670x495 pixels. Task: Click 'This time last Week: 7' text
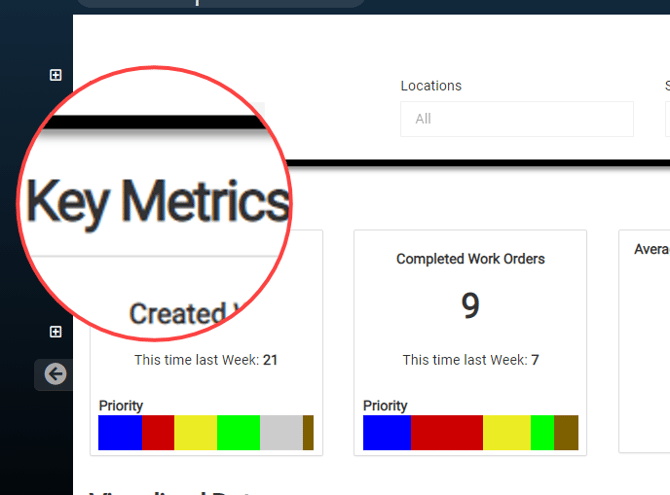pos(470,360)
